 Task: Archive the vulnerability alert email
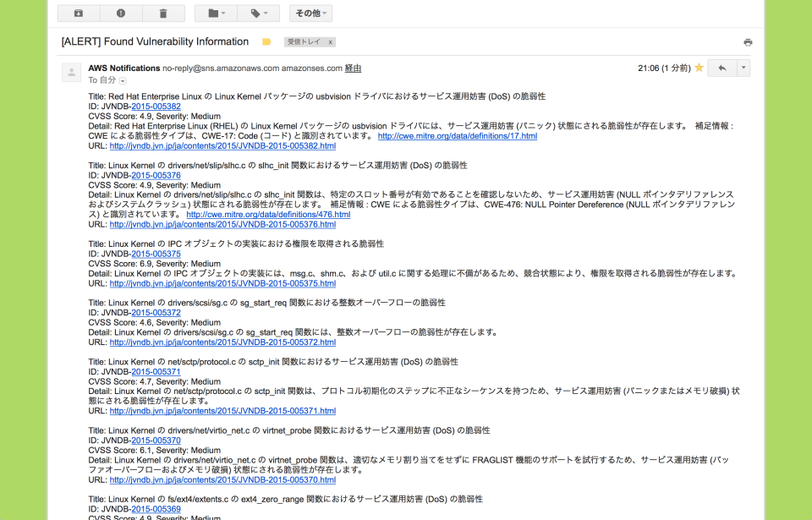click(x=79, y=13)
